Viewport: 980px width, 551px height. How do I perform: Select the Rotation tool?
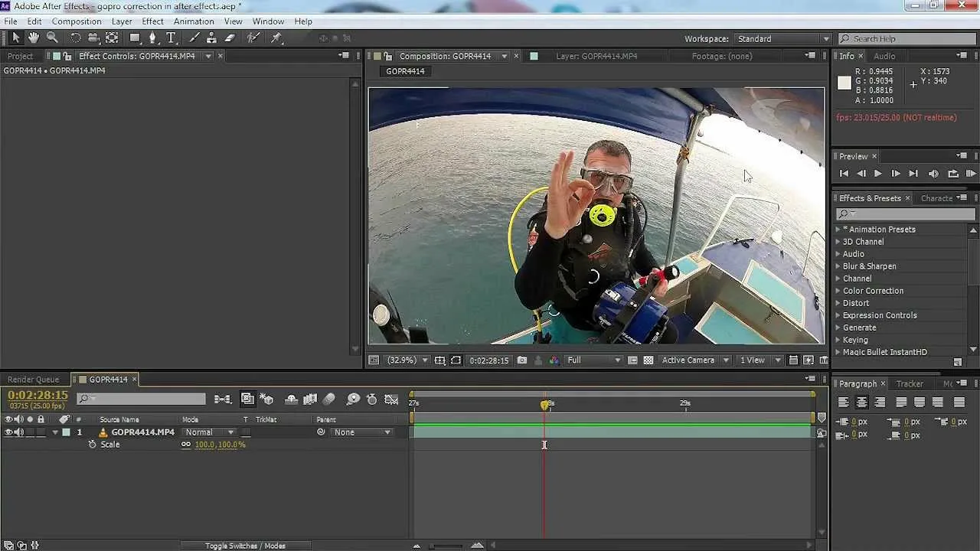(x=76, y=38)
